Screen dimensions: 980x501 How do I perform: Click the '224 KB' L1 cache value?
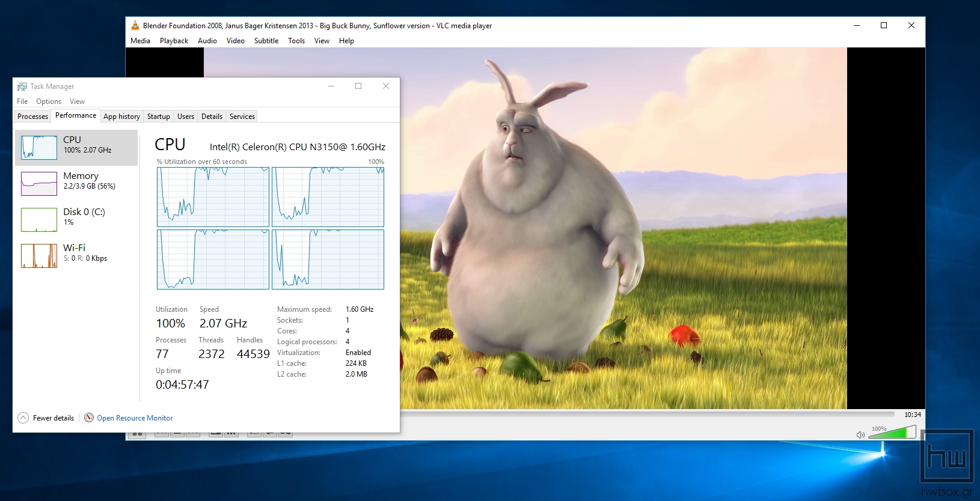pyautogui.click(x=356, y=363)
